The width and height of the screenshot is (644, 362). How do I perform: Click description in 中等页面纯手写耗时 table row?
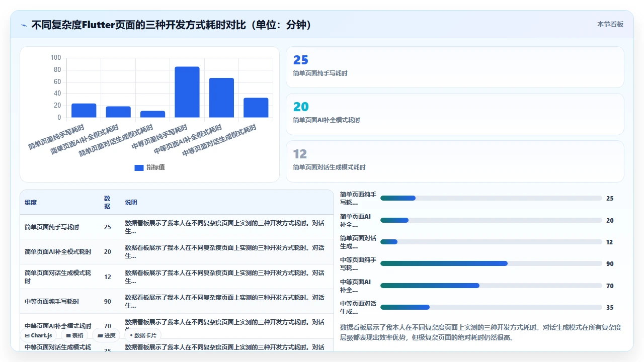pos(225,302)
